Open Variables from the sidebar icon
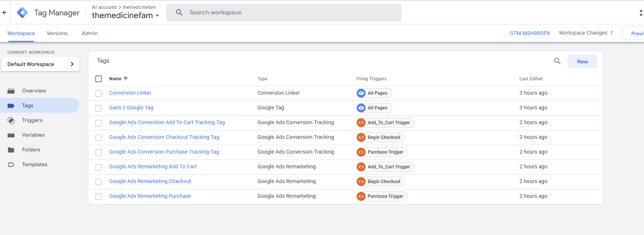644x235 pixels. pyautogui.click(x=11, y=135)
